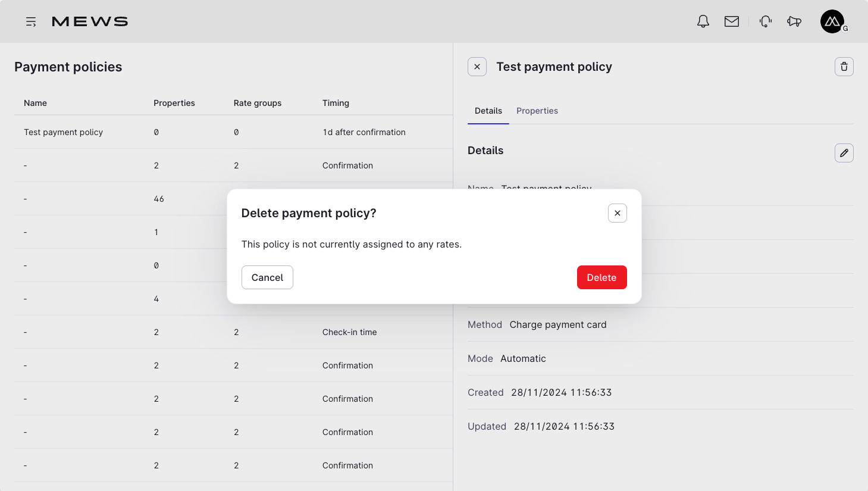This screenshot has width=868, height=491.
Task: Close the Test payment policy panel
Action: [x=477, y=67]
